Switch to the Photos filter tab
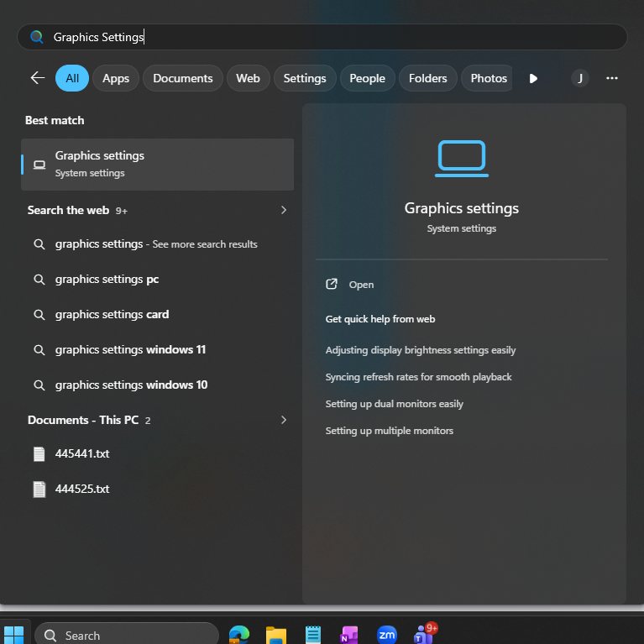644x644 pixels. click(487, 78)
